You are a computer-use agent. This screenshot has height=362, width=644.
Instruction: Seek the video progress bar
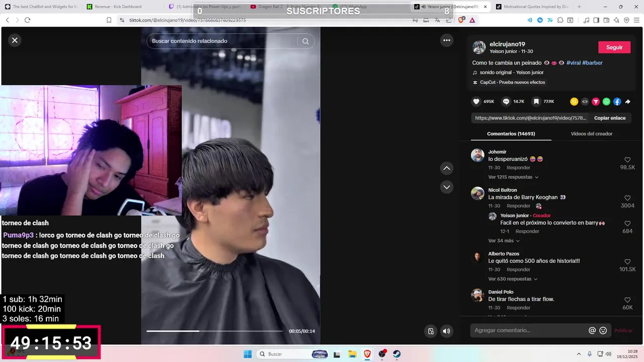click(x=214, y=331)
